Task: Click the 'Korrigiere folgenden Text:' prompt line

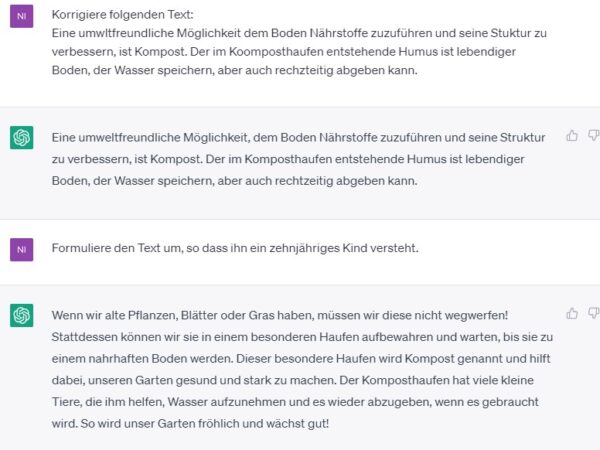Action: tap(123, 15)
